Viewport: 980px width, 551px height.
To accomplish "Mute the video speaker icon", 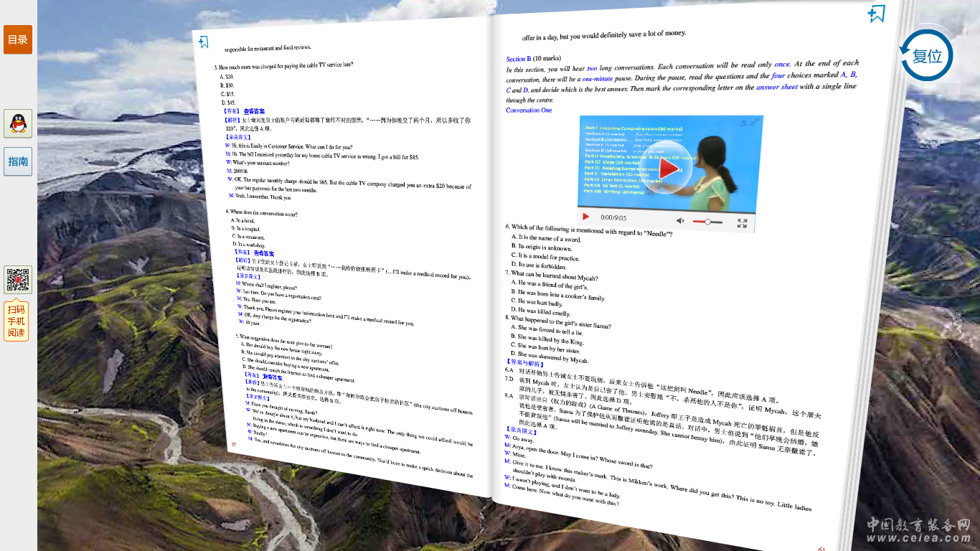I will click(x=680, y=220).
